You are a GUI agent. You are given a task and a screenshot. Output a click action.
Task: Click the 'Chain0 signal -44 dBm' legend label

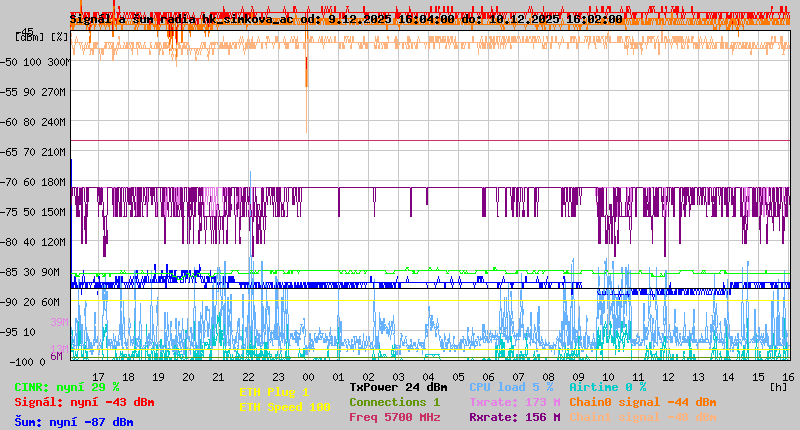[643, 402]
